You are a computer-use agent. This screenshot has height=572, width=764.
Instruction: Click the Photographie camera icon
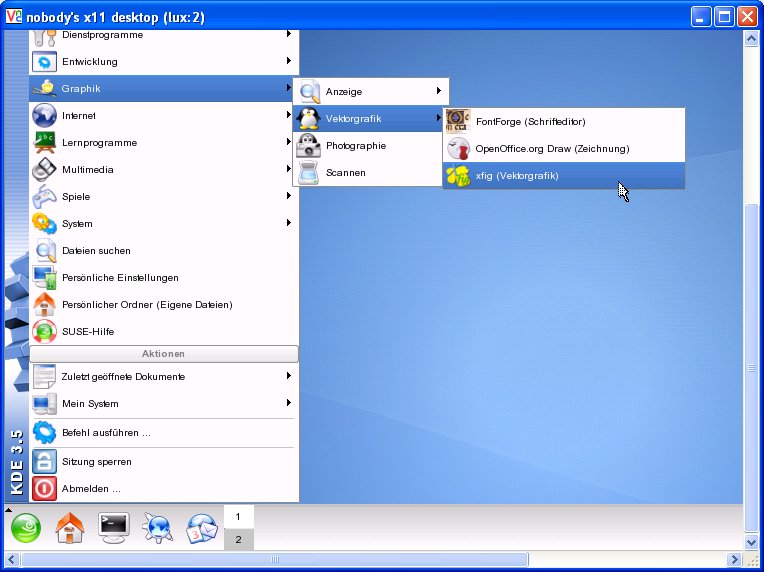(x=308, y=146)
